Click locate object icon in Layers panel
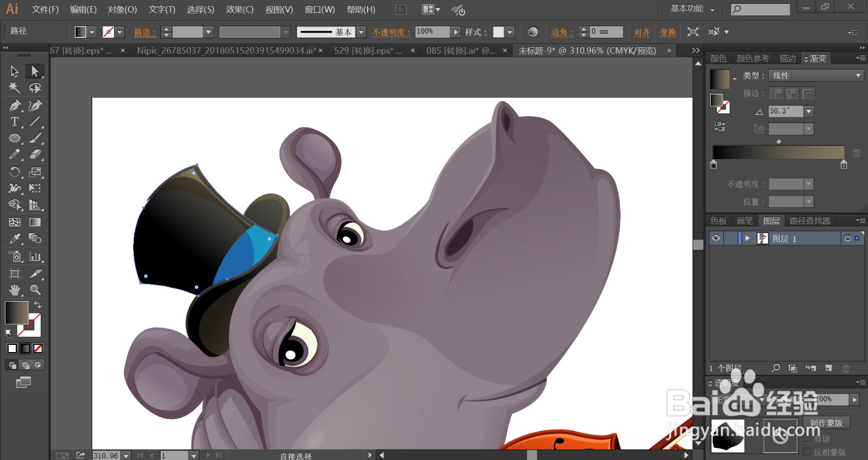The image size is (868, 460). pyautogui.click(x=776, y=368)
